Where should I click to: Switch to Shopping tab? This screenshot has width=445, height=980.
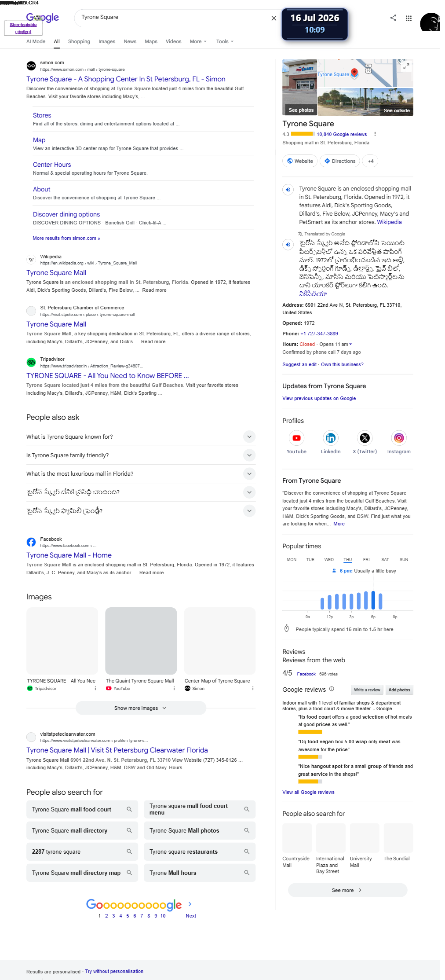(79, 41)
